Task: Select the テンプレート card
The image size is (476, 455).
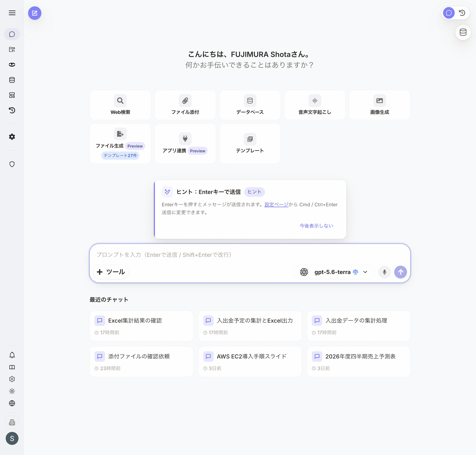Action: click(250, 144)
